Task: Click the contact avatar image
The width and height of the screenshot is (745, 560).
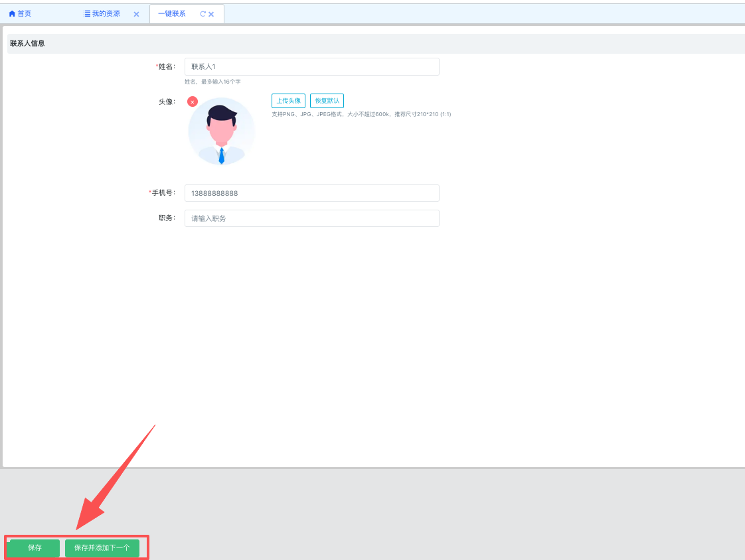Action: tap(221, 131)
